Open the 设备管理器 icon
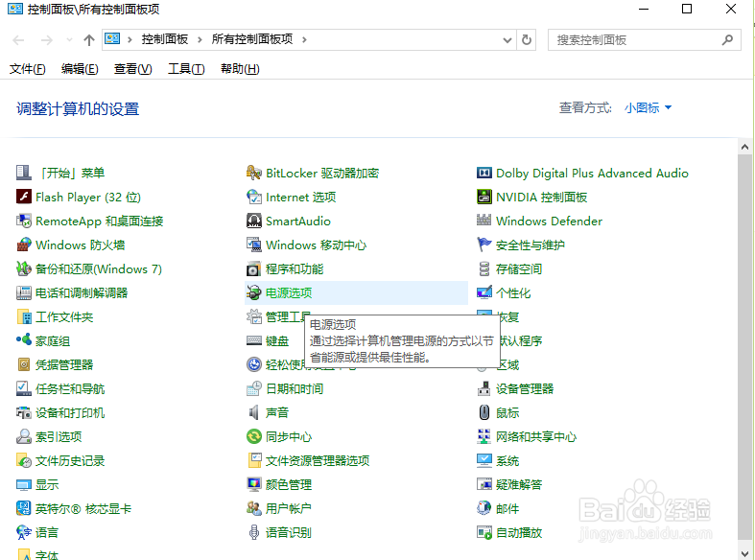 pos(484,388)
